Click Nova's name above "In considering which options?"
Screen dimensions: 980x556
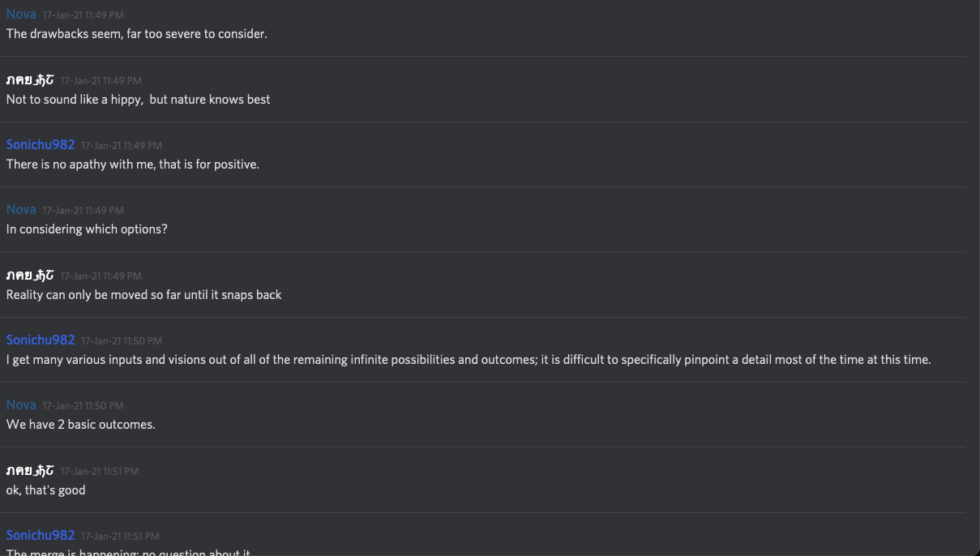pos(21,209)
